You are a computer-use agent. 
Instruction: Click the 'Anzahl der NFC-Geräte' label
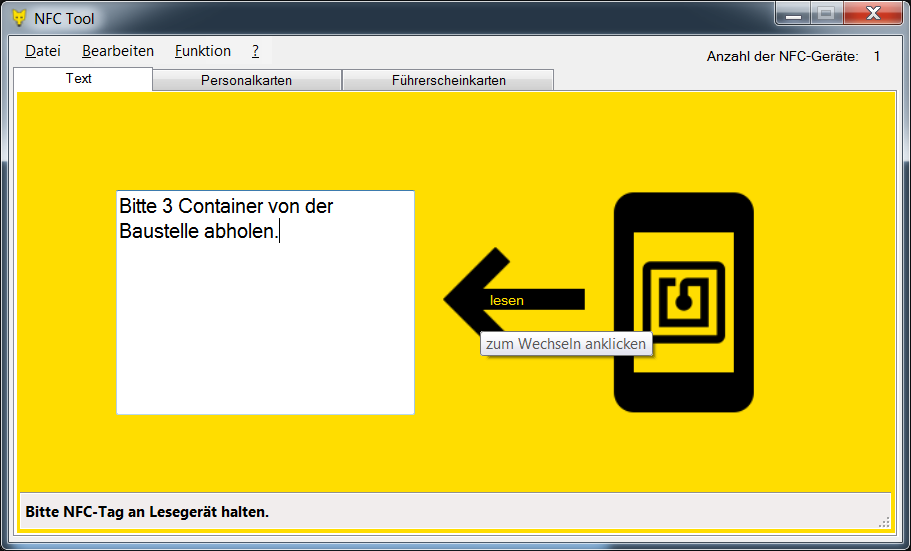tap(782, 56)
